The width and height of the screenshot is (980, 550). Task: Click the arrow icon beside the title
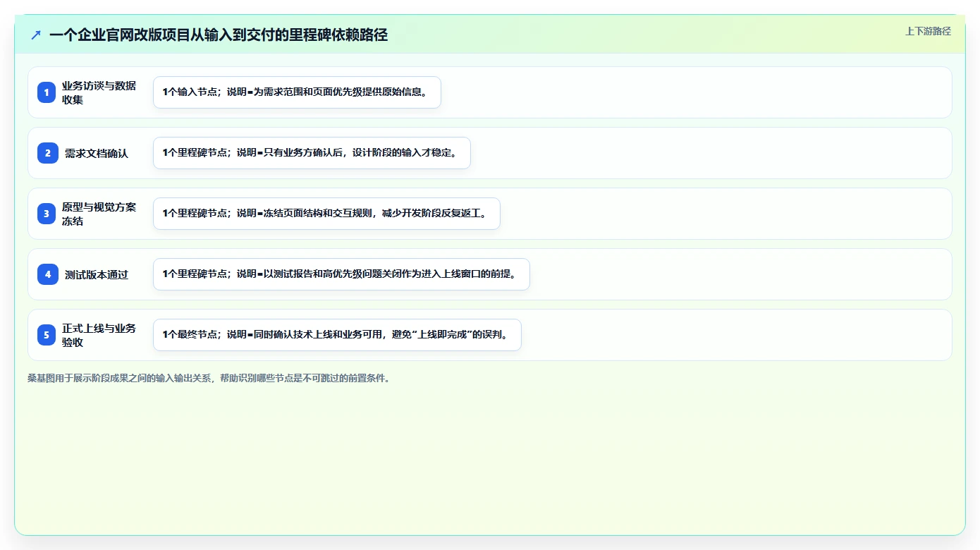[x=36, y=35]
